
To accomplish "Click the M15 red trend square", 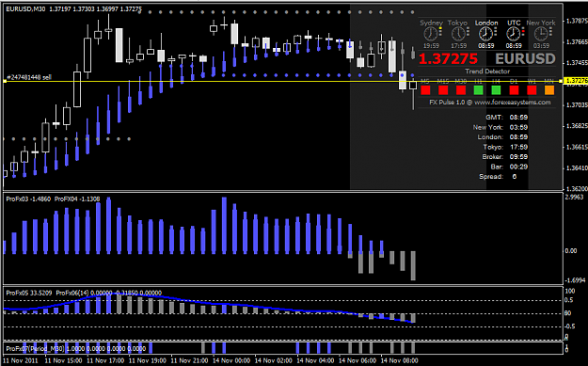I will [x=443, y=90].
